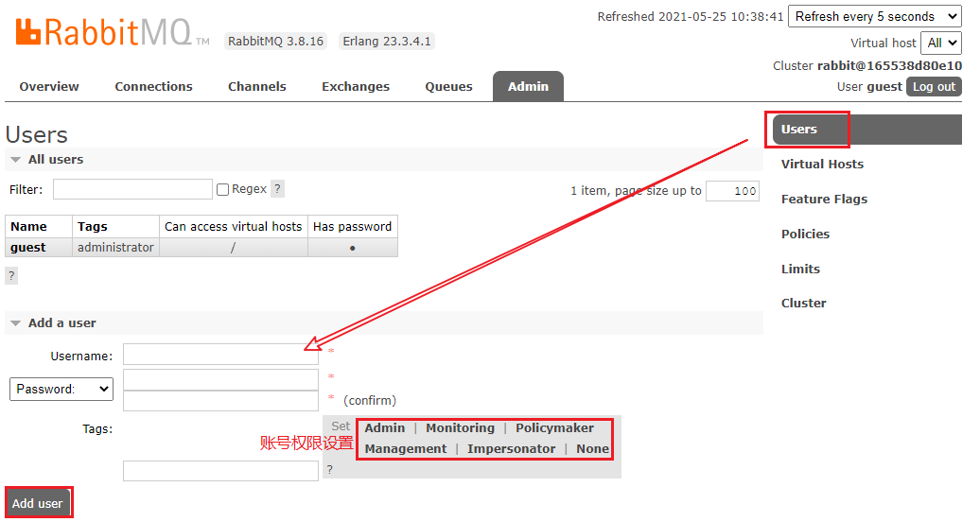Open the Channels tab
The image size is (980, 522).
[257, 87]
